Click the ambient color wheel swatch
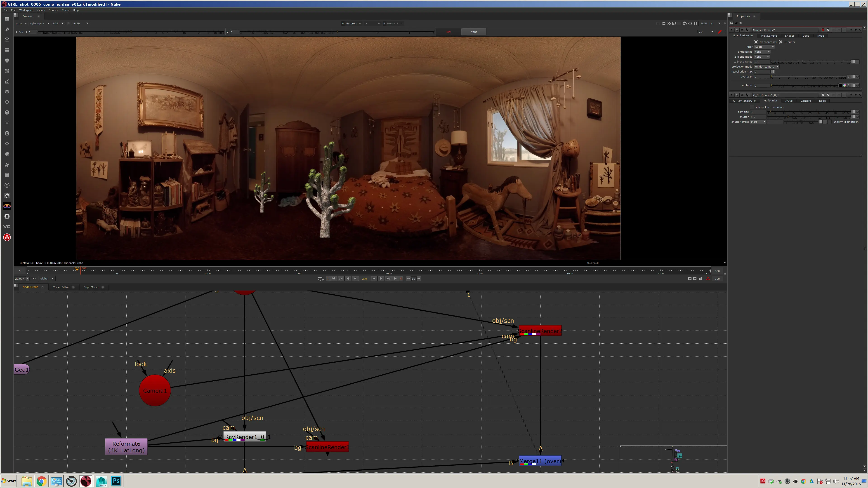 844,86
